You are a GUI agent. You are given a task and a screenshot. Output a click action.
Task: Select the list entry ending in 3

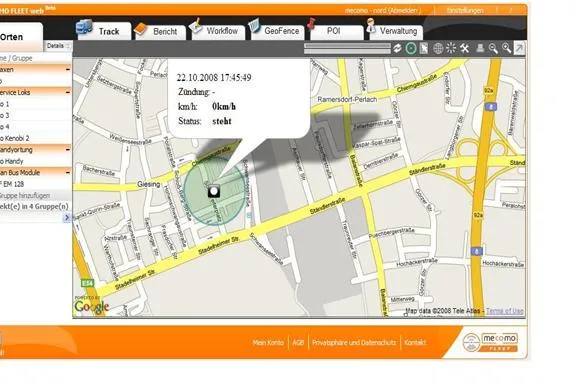click(36, 115)
